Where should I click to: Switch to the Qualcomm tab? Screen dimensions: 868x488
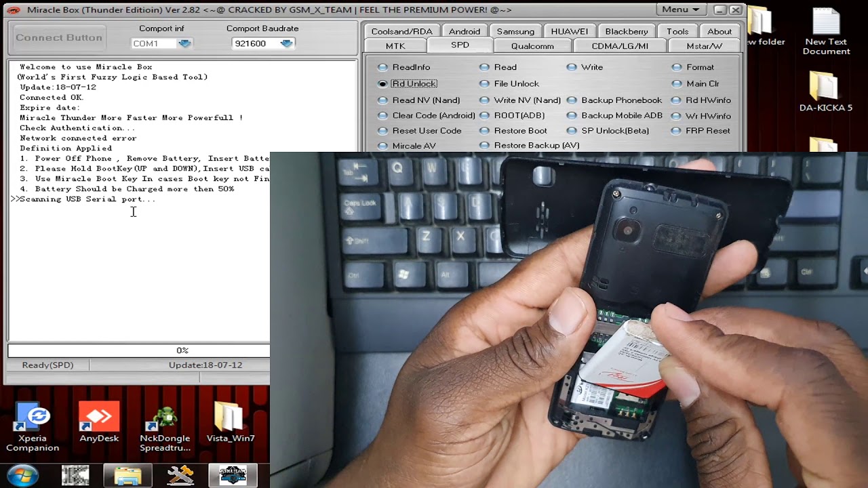pos(532,46)
